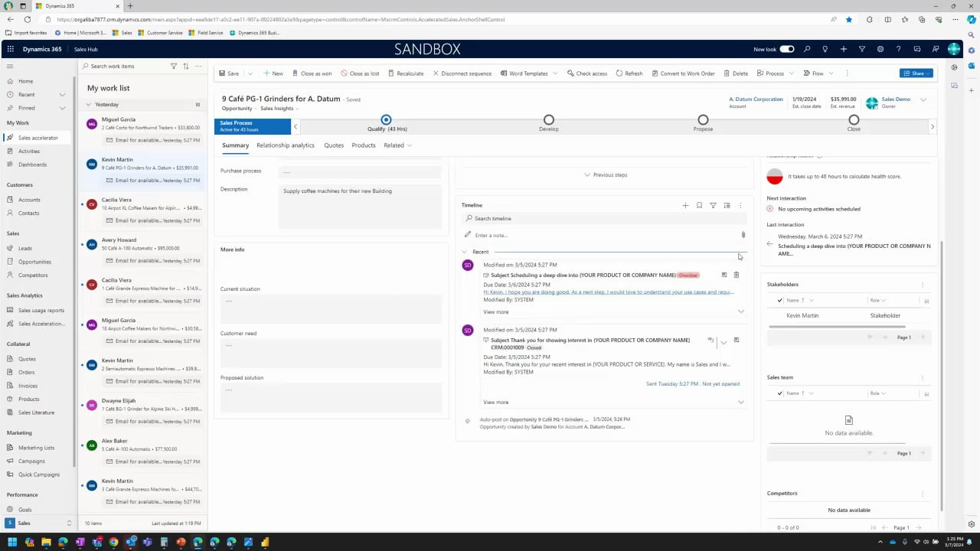Viewport: 980px width, 551px height.
Task: Open more timeline commands
Action: pos(740,205)
